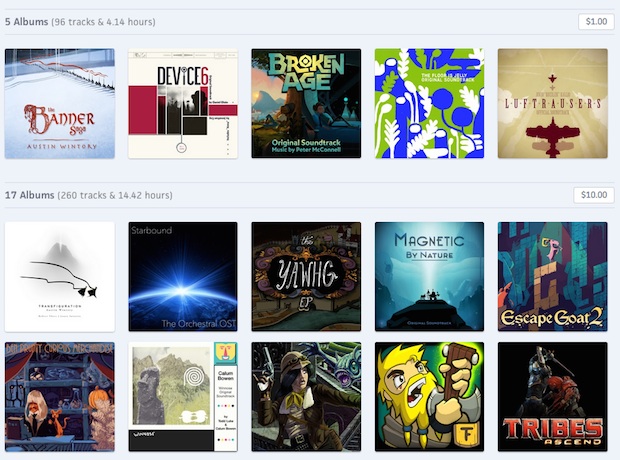Image resolution: width=620 pixels, height=460 pixels.
Task: Open the yellow bearded character album
Action: [429, 397]
